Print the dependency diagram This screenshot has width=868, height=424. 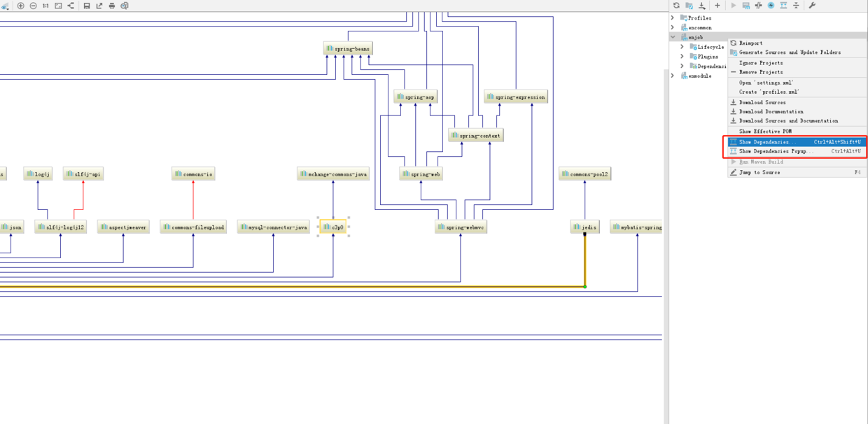(112, 6)
